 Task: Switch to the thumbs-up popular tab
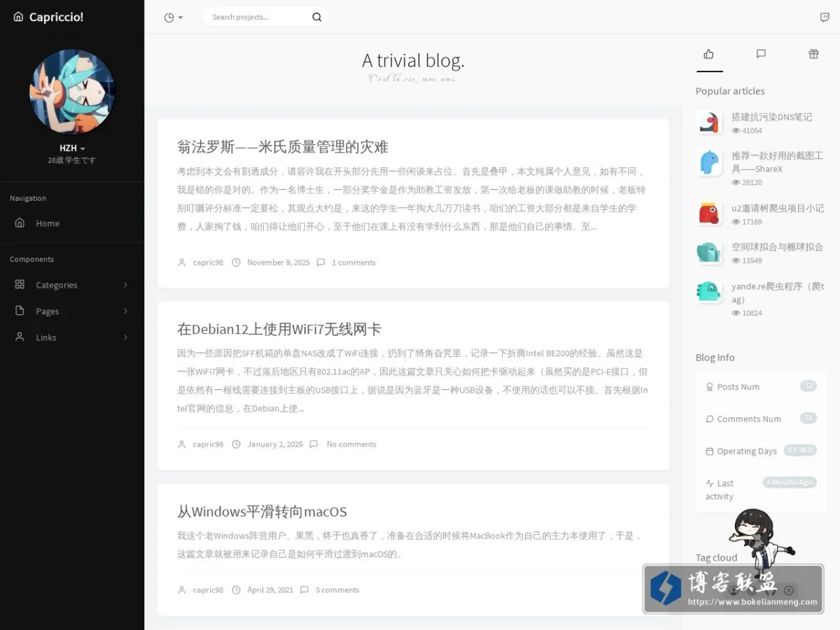[x=709, y=54]
